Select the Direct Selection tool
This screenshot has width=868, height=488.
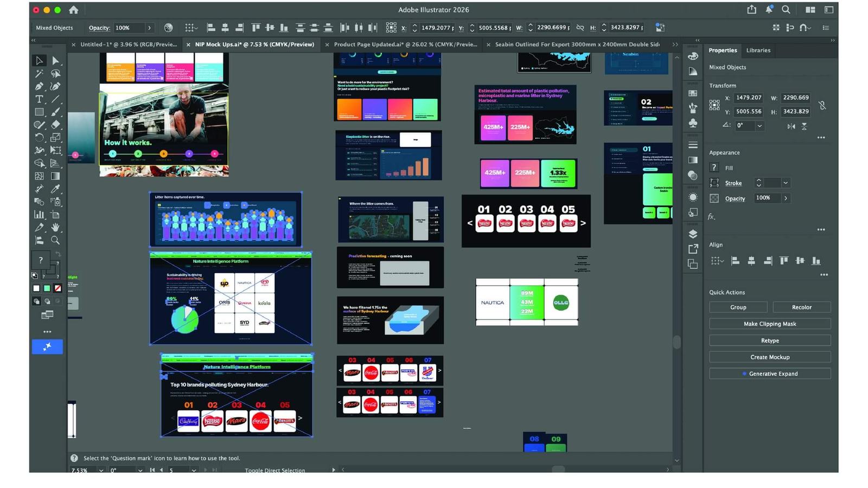55,61
